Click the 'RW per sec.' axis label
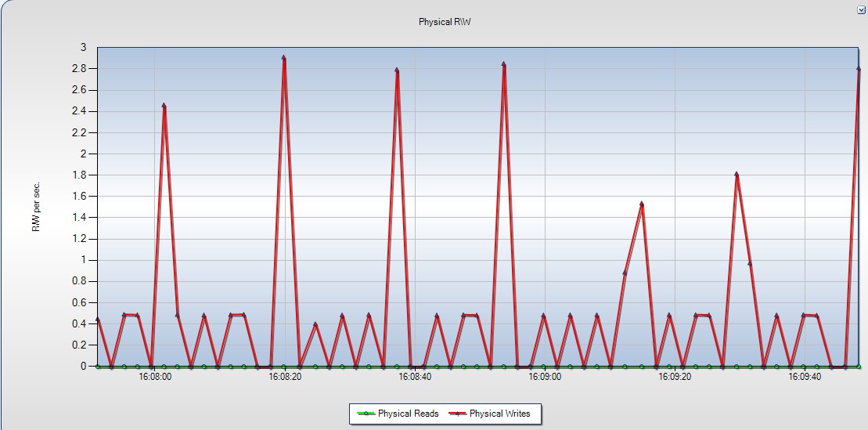868x430 pixels. (x=36, y=207)
